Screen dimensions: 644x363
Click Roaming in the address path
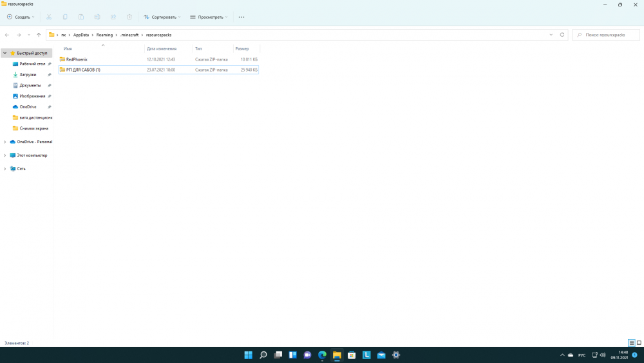pos(104,35)
